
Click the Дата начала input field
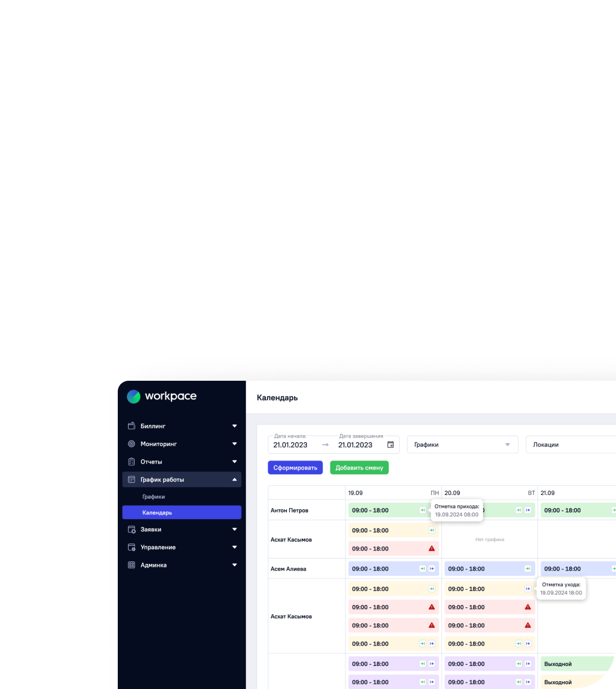click(293, 445)
